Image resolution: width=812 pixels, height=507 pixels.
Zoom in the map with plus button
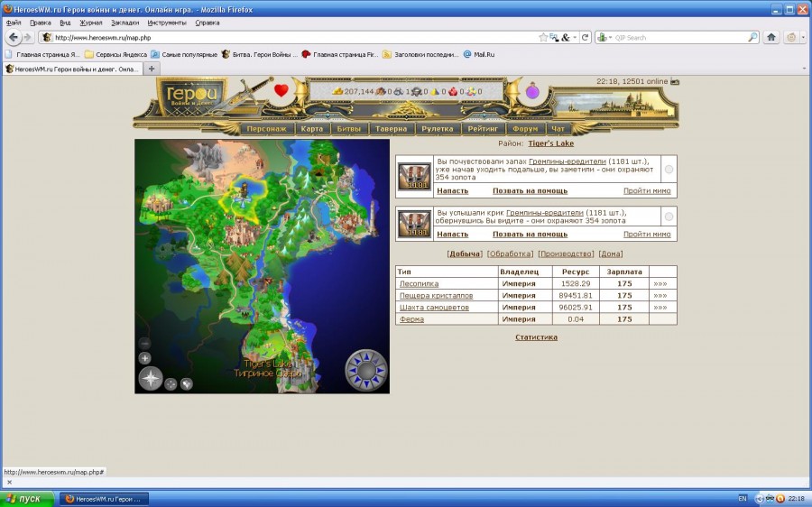coord(145,358)
